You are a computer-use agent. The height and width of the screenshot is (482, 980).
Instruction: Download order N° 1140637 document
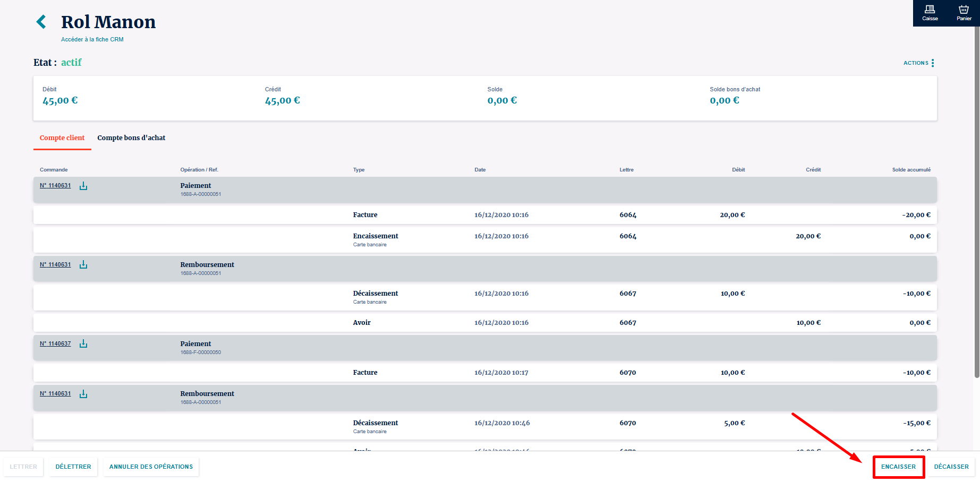(83, 344)
